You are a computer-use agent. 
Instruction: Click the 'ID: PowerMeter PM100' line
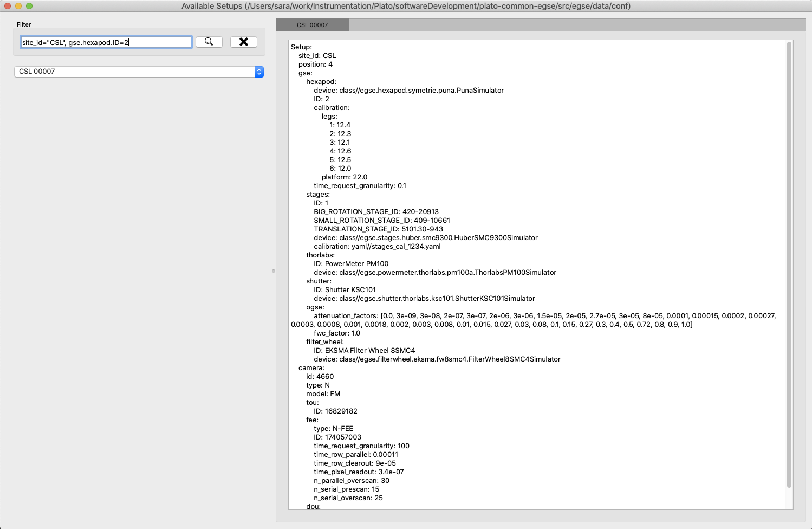(351, 264)
